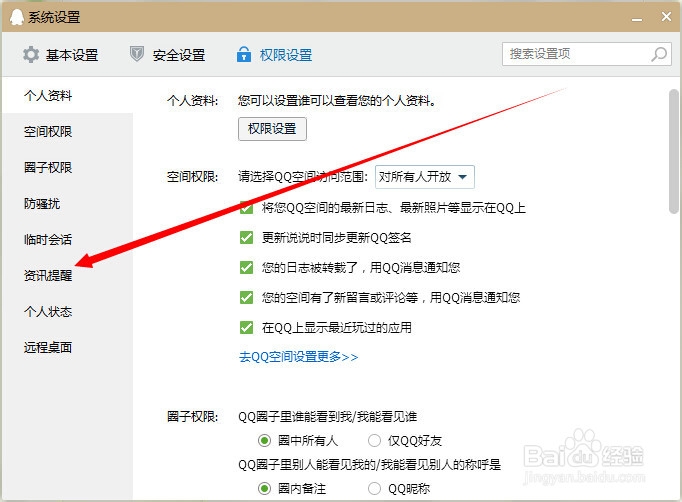Open the 基本设置 tab
The height and width of the screenshot is (502, 682).
click(x=60, y=55)
